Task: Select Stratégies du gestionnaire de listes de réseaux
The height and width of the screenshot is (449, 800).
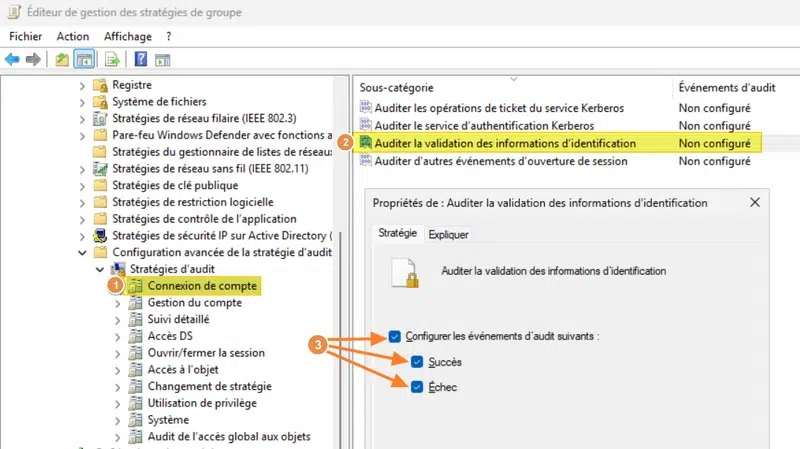Action: 222,152
